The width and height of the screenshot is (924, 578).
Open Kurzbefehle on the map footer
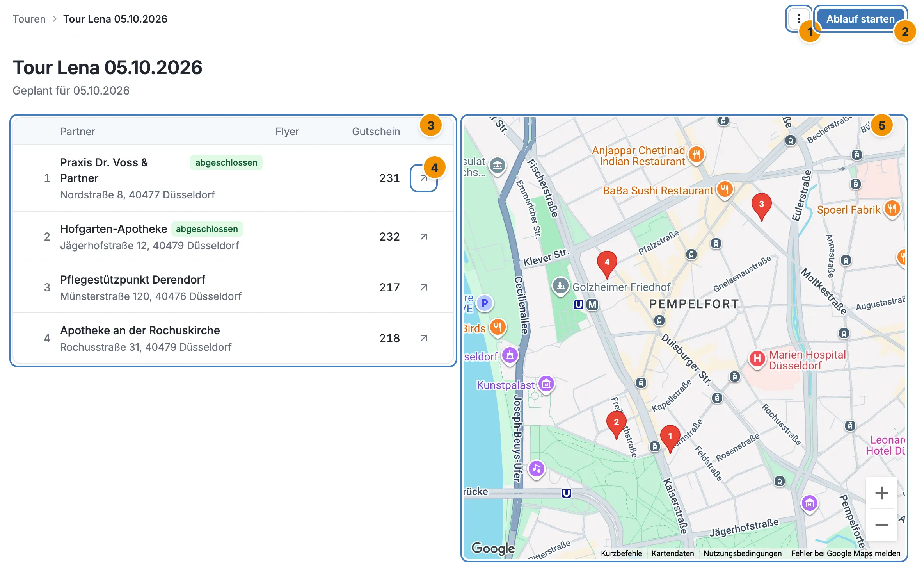pyautogui.click(x=621, y=553)
